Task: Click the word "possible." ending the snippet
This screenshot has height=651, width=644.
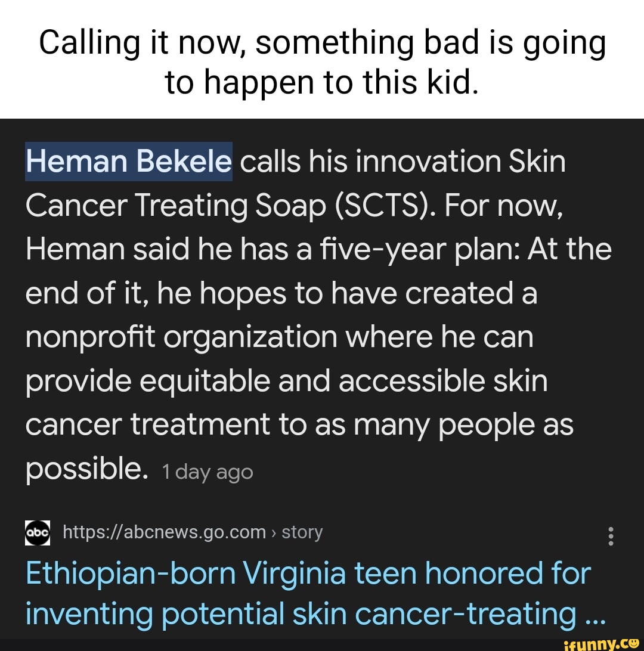Action: pos(86,470)
